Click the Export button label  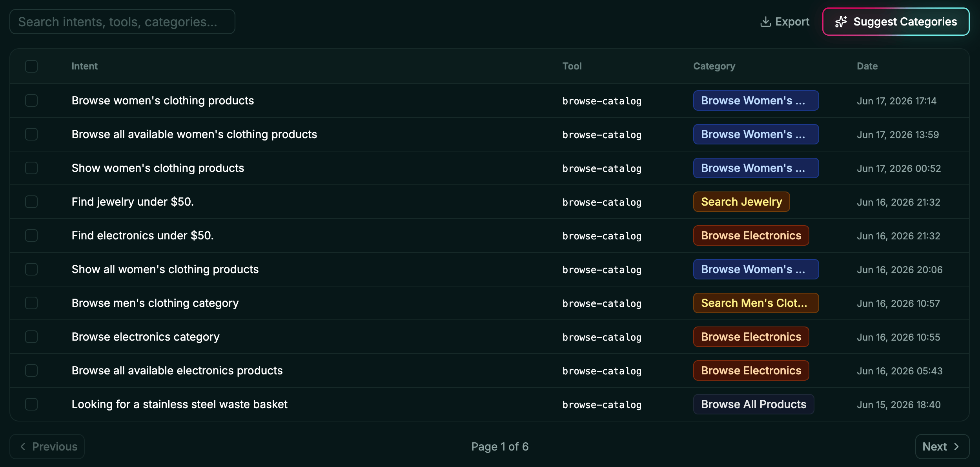coord(792,22)
